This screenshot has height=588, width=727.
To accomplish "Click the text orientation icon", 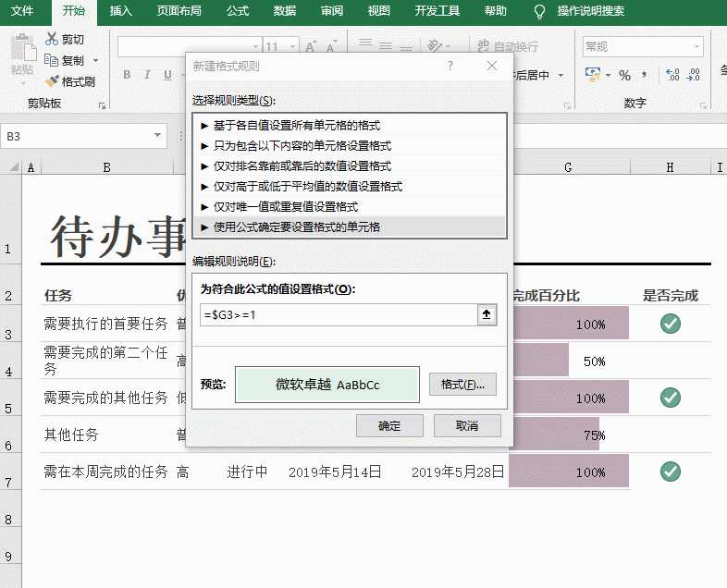I will [435, 45].
